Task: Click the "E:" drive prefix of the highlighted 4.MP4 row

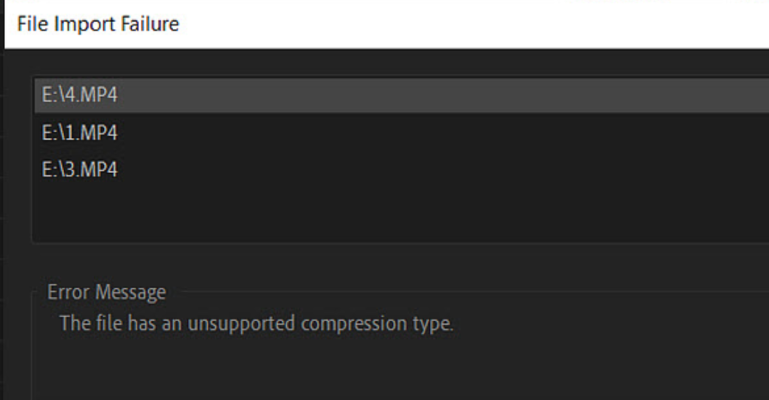Action: (x=50, y=96)
